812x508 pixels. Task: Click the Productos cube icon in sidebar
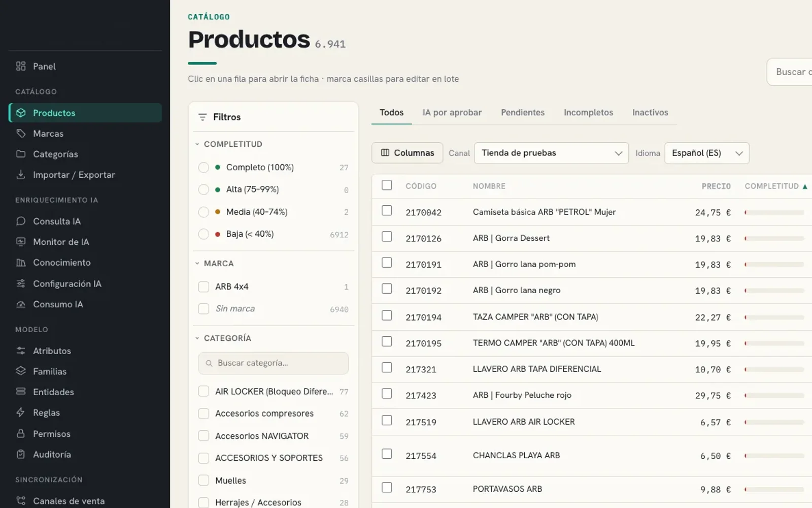(x=21, y=113)
